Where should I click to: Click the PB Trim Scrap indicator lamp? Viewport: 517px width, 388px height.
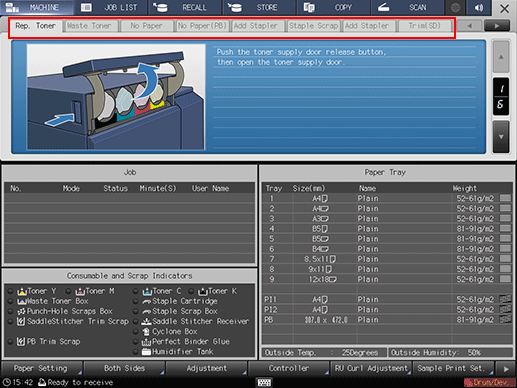click(11, 342)
